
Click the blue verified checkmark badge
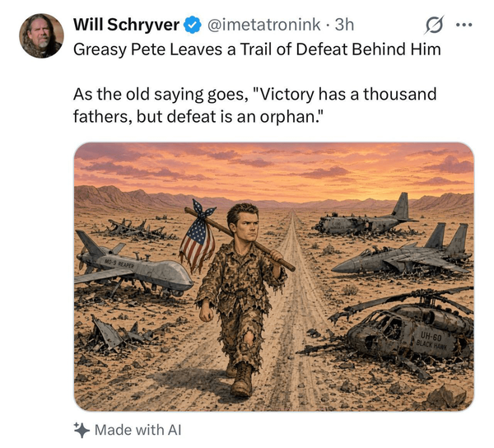(193, 25)
